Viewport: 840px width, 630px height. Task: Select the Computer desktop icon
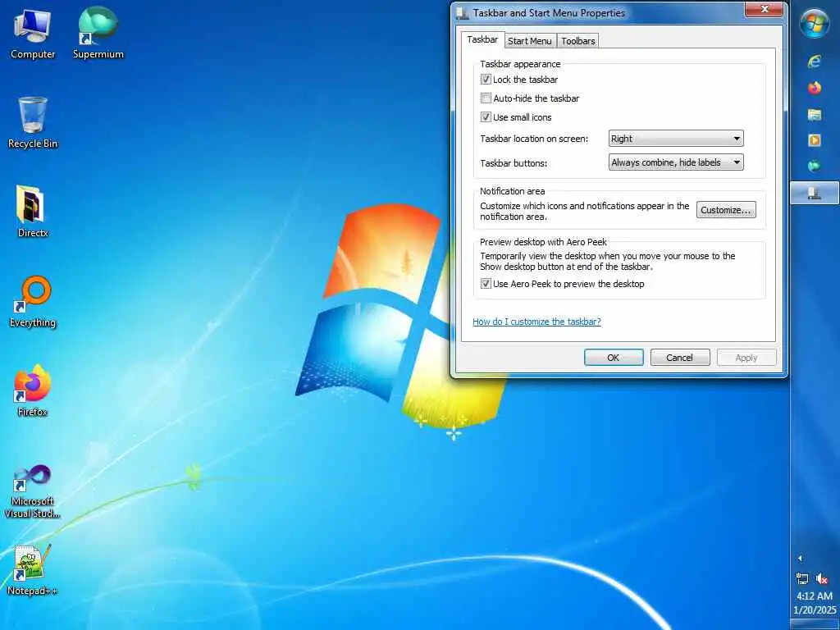click(33, 34)
